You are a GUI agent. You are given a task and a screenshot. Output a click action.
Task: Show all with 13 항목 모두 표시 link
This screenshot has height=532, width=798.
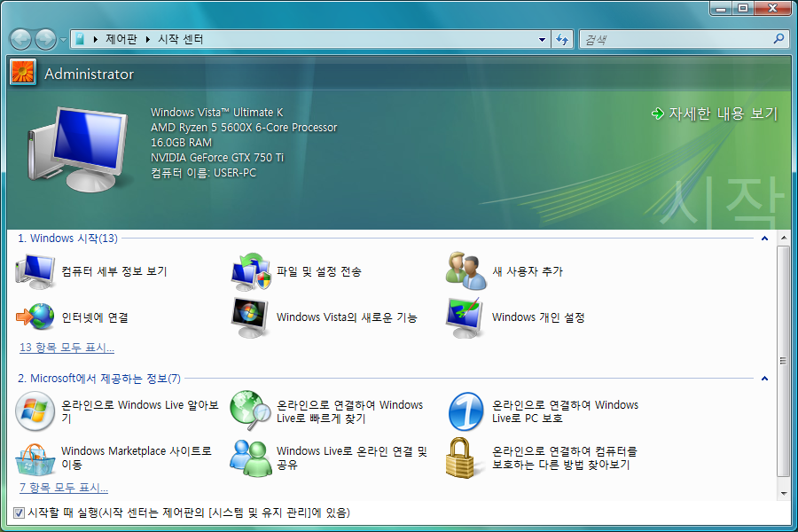(66, 348)
